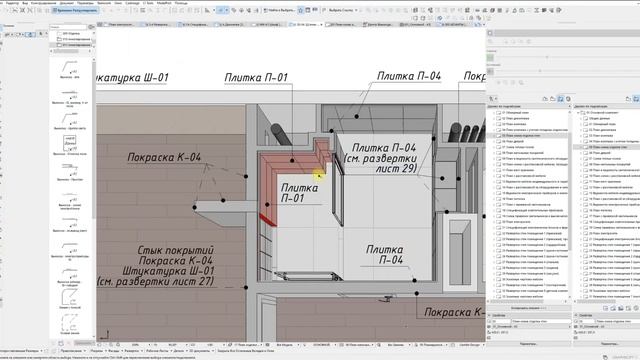Click the right Параметры button under navigator
The image size is (640, 360).
609,344
